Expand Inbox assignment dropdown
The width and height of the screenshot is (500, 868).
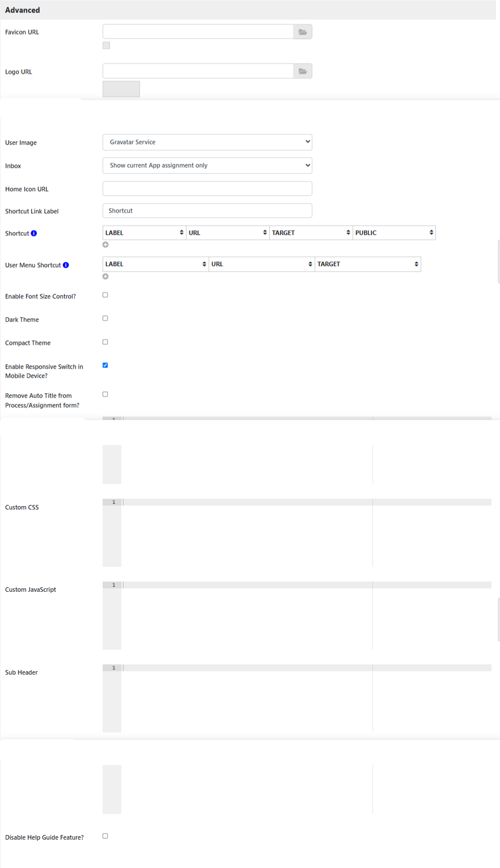coord(207,166)
